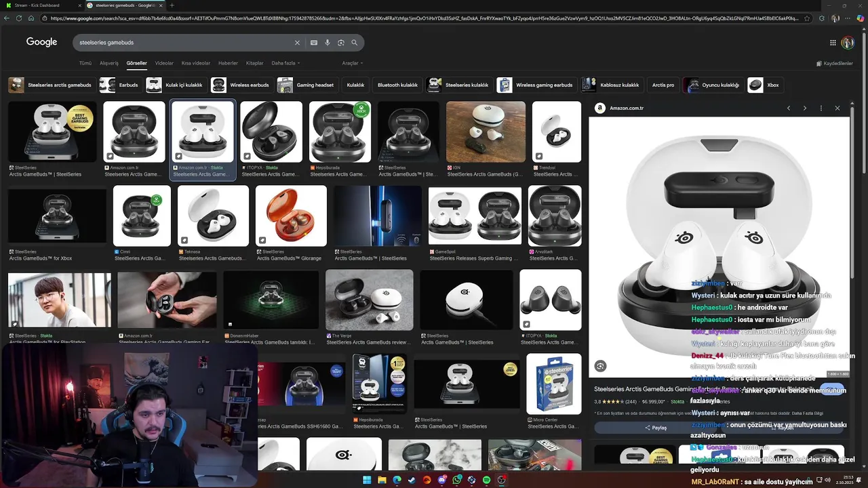Select Steelseries arctis gamebuds filter chip
Image resolution: width=868 pixels, height=488 pixels.
click(51, 85)
